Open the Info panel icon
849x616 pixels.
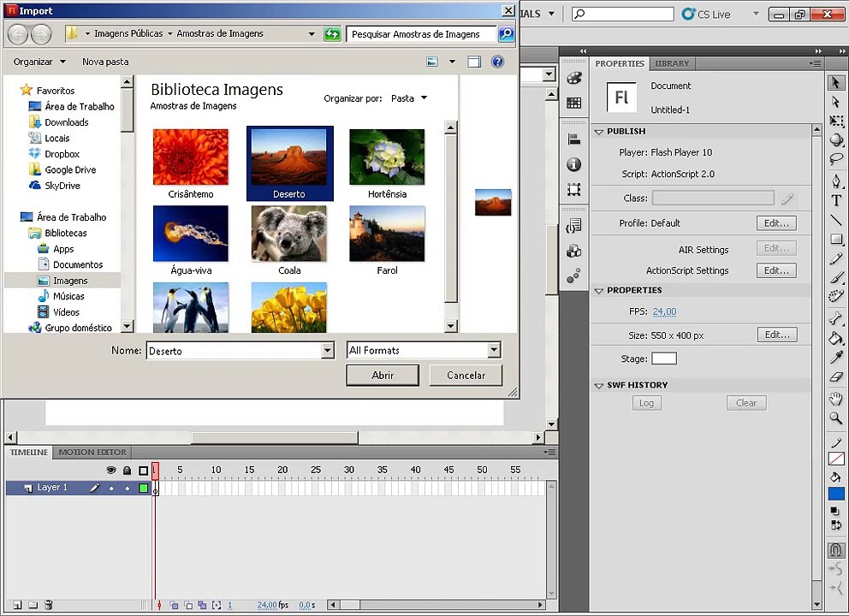(574, 164)
